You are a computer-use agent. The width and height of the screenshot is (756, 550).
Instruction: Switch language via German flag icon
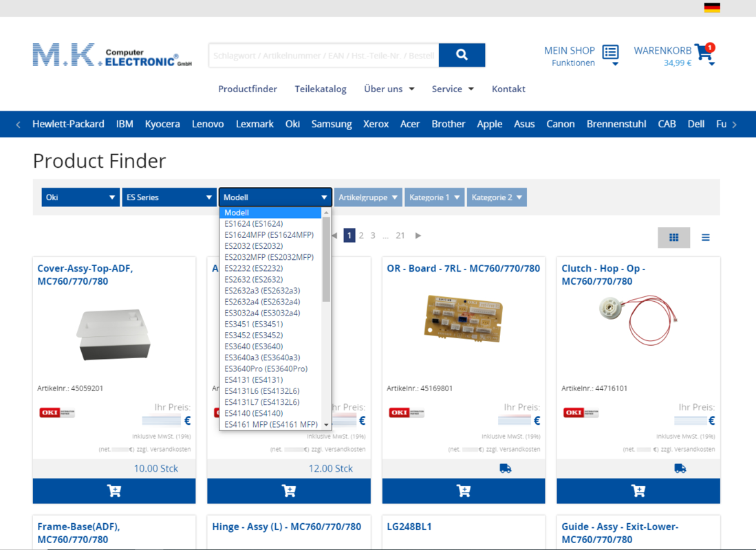[712, 8]
